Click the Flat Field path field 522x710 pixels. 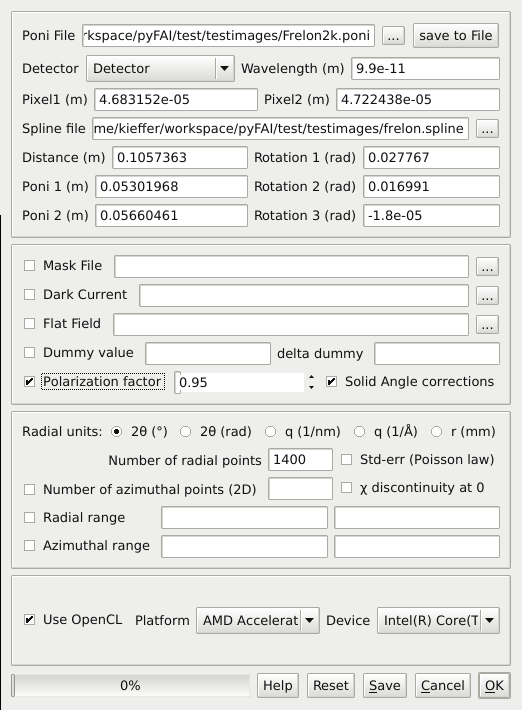(291, 325)
